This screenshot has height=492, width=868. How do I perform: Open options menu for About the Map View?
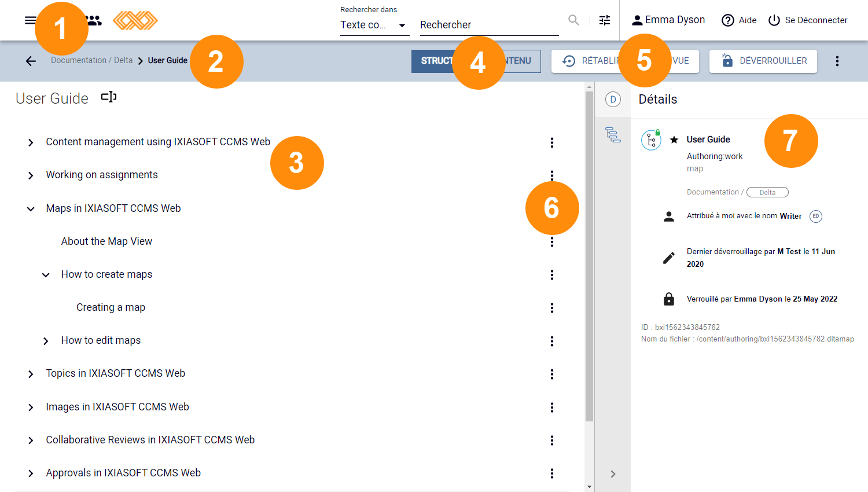click(x=552, y=242)
